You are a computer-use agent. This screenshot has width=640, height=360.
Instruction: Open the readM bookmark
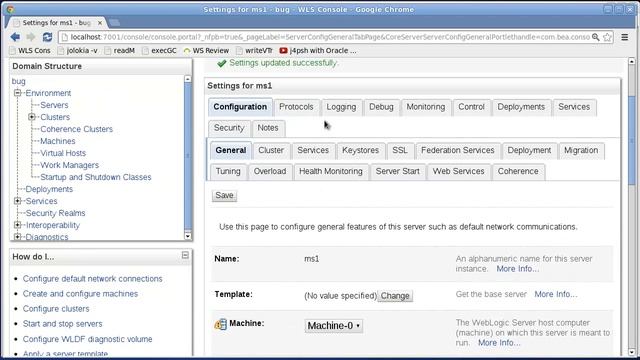coord(120,51)
